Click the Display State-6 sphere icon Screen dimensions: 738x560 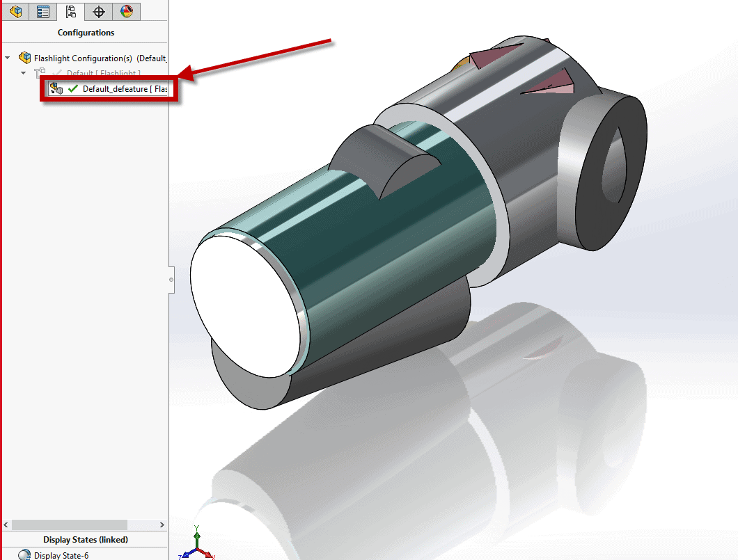[x=24, y=555]
